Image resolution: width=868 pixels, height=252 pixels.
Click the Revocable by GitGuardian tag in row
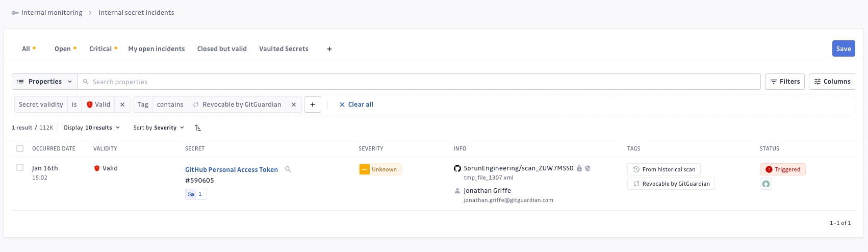[671, 184]
